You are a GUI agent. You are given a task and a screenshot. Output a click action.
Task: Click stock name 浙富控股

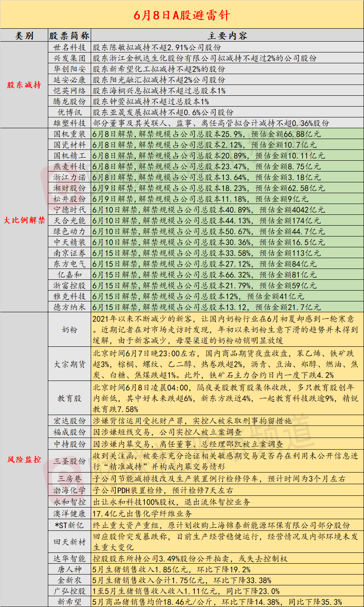pos(69,286)
